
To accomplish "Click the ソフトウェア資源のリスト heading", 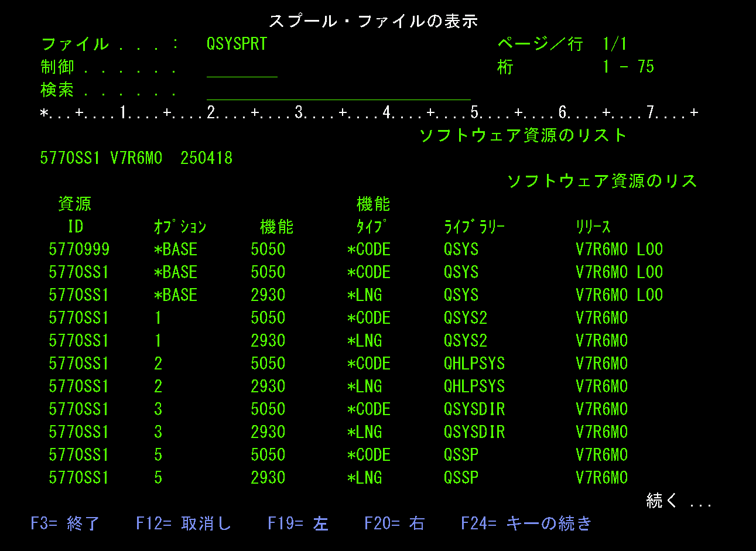I will point(523,135).
